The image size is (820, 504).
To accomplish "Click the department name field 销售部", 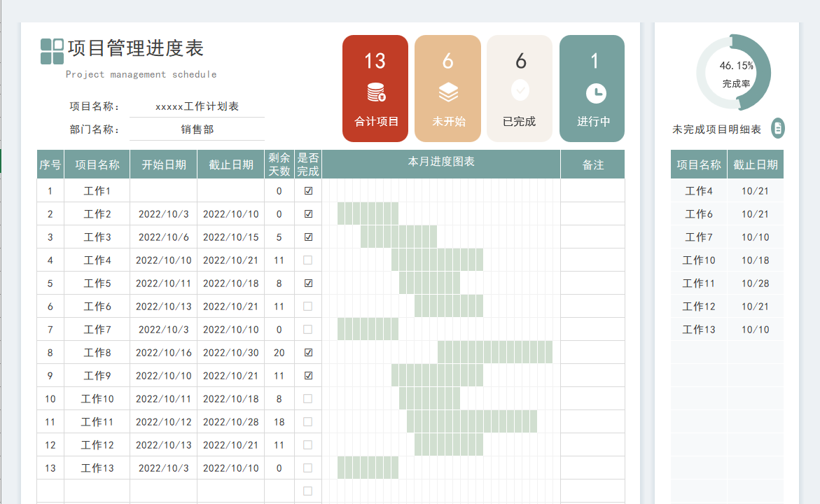I will pyautogui.click(x=197, y=129).
